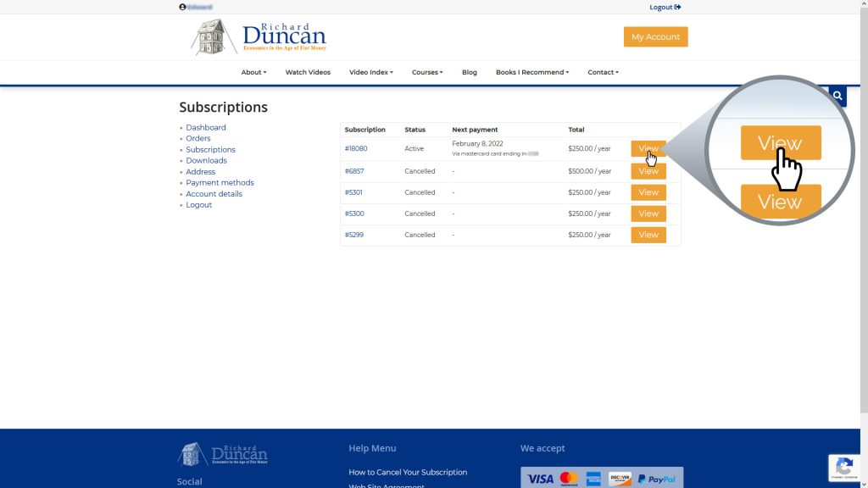Select Dashboard in account sidebar
The image size is (868, 488).
pos(206,127)
